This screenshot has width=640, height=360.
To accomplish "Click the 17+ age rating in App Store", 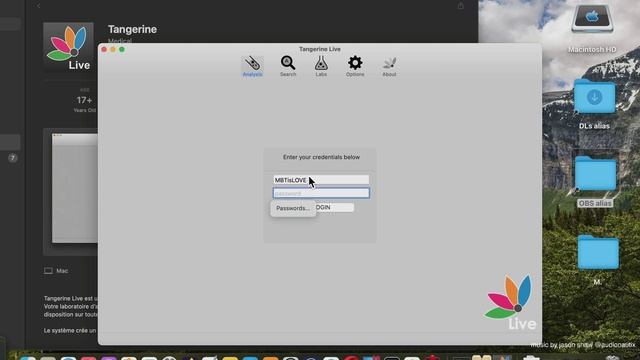I will 84,100.
